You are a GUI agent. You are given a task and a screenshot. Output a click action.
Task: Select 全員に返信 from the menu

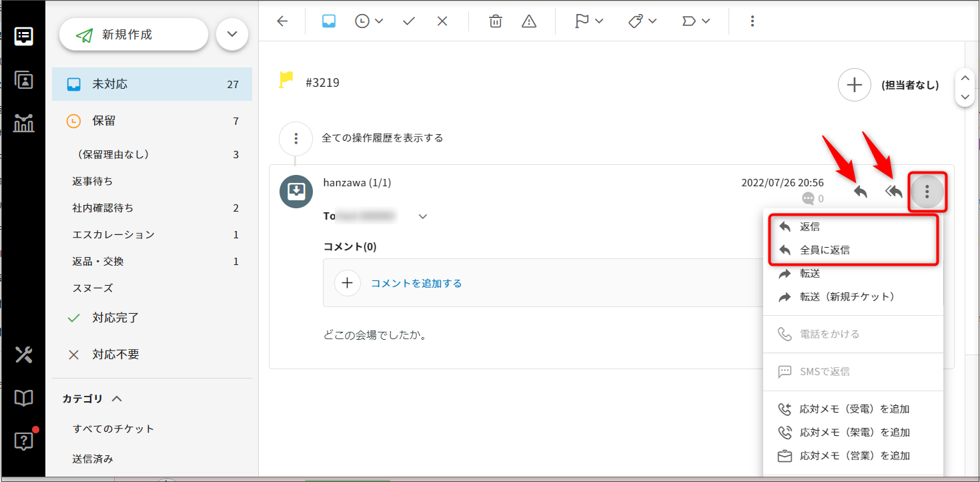[825, 250]
